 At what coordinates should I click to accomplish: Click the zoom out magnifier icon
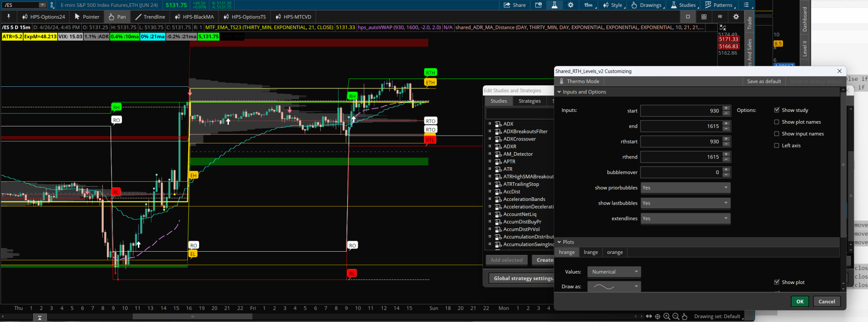(676, 316)
